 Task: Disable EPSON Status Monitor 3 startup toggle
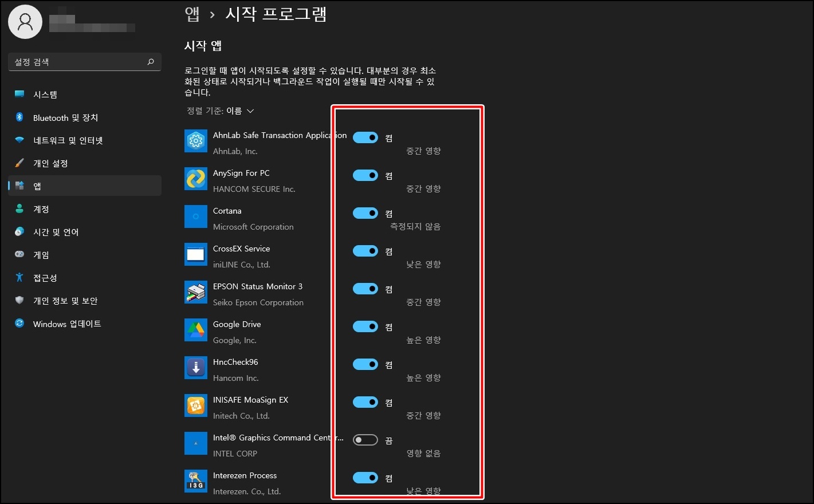click(365, 289)
